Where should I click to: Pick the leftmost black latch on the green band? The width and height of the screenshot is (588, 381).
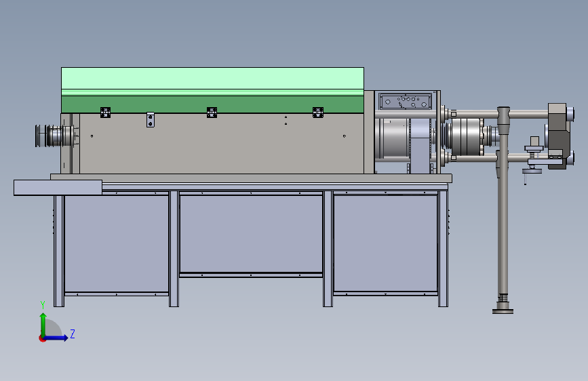pyautogui.click(x=105, y=112)
